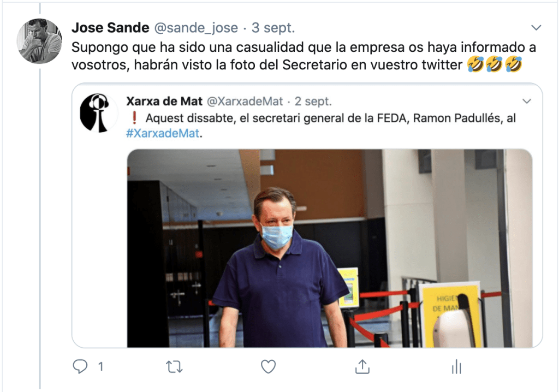The image size is (559, 392).
Task: Open the 2 sept. quoted tweet date
Action: [x=313, y=102]
